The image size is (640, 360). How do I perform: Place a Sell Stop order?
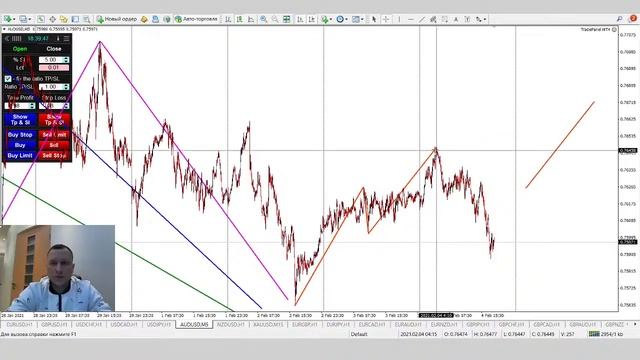54,156
